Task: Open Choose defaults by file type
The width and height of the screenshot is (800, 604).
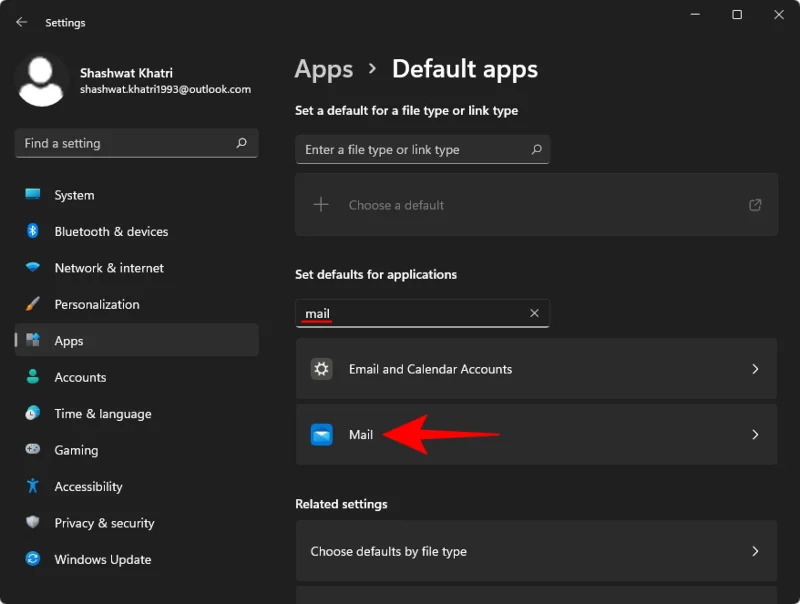Action: (x=536, y=551)
